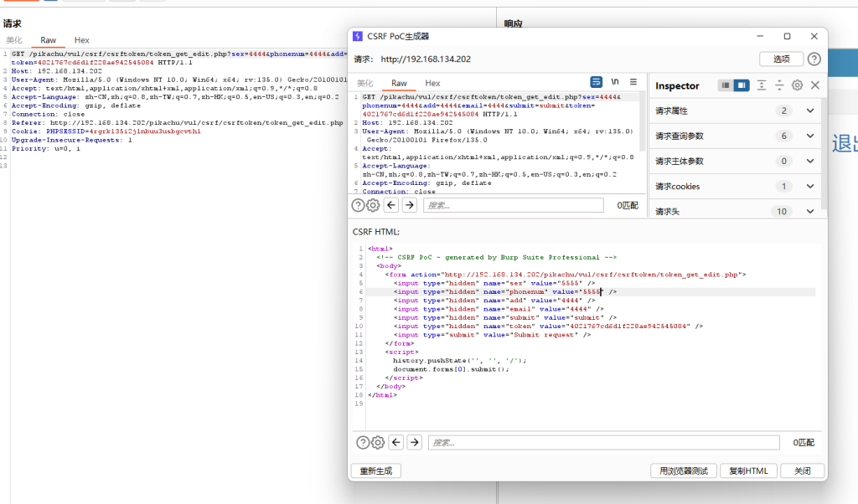Click the Inspector expand all sections icon

tap(761, 85)
